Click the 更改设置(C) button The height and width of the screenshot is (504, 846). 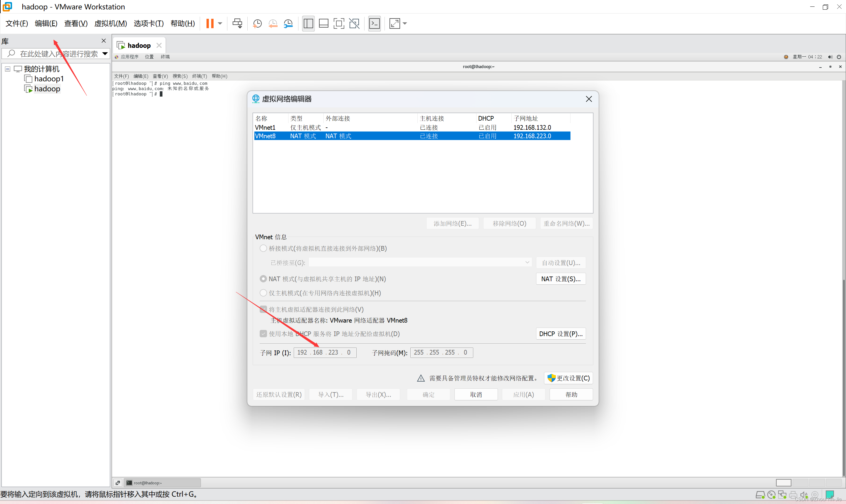pos(568,378)
